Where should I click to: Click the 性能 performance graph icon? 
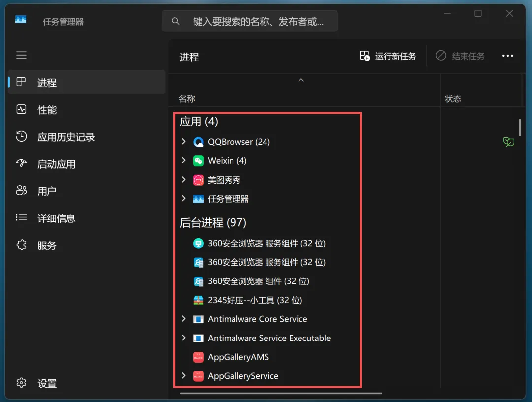[x=21, y=109]
